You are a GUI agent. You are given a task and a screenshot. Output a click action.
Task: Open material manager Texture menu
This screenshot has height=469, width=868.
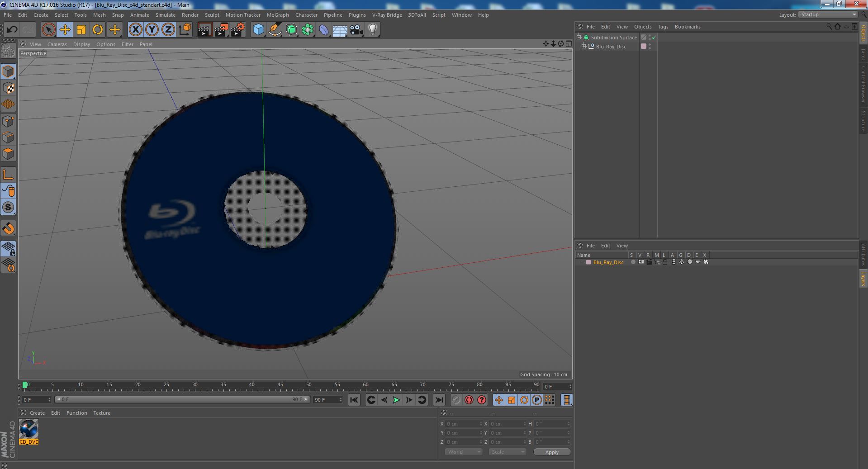102,413
